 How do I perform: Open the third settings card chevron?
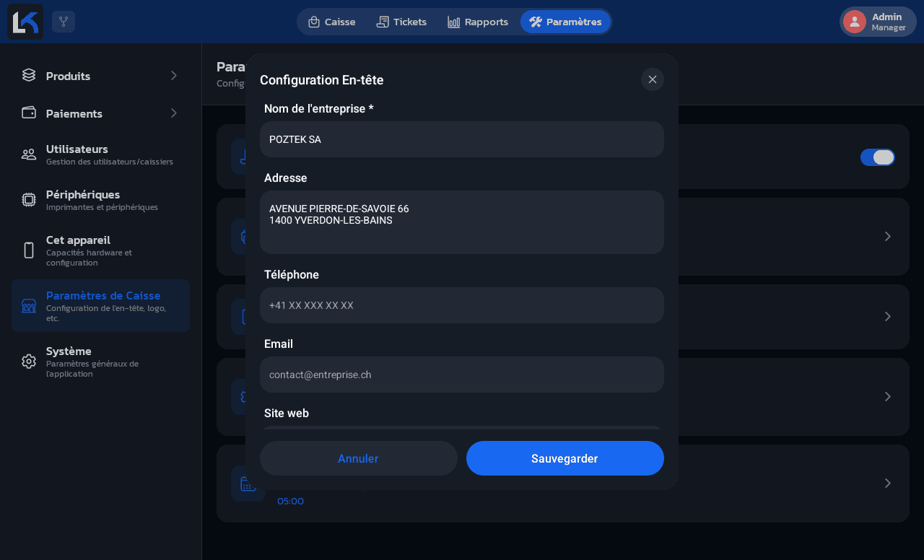click(x=888, y=317)
